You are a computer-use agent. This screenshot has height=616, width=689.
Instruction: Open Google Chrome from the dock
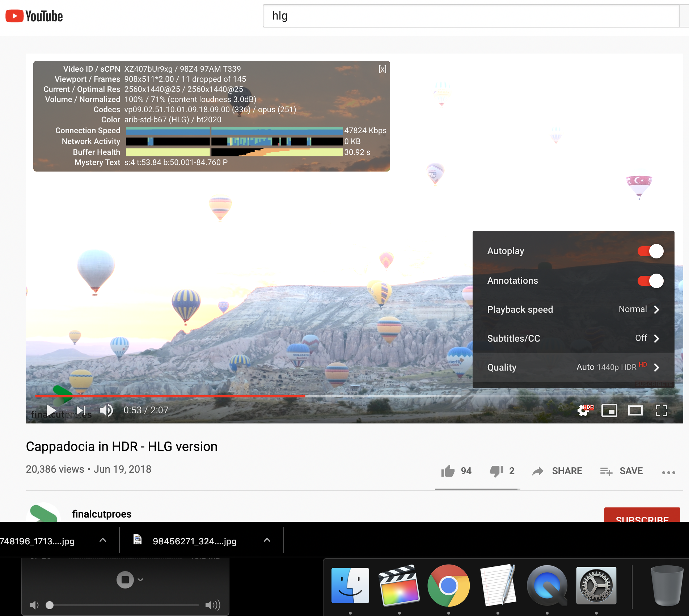point(449,585)
